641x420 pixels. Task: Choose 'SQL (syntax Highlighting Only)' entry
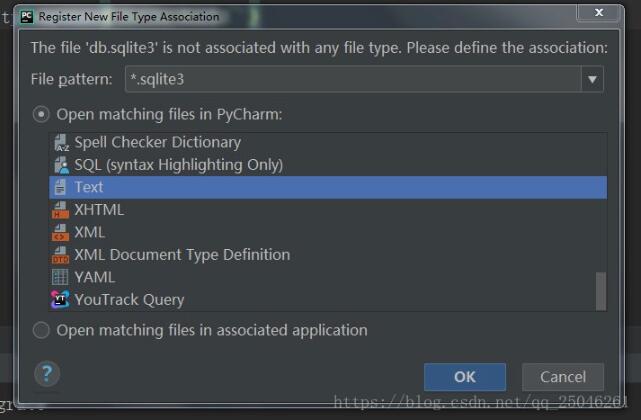pyautogui.click(x=178, y=164)
